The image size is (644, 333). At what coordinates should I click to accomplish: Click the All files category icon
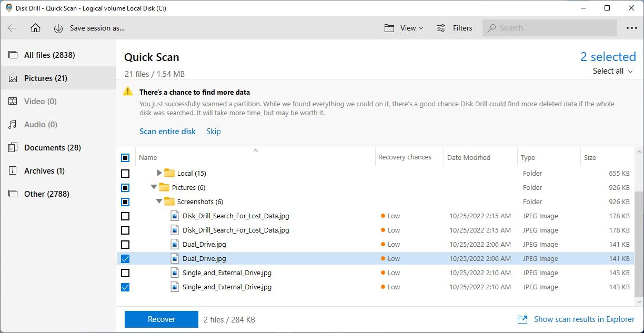(x=13, y=55)
